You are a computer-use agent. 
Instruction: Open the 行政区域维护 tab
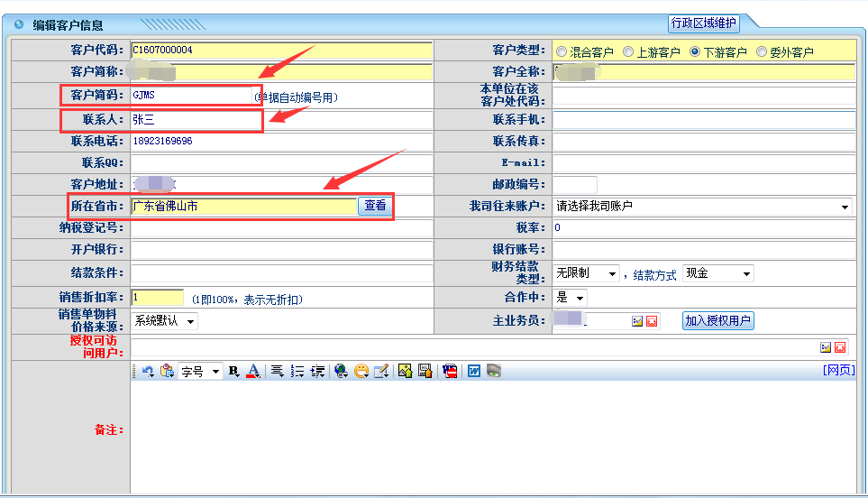[704, 23]
